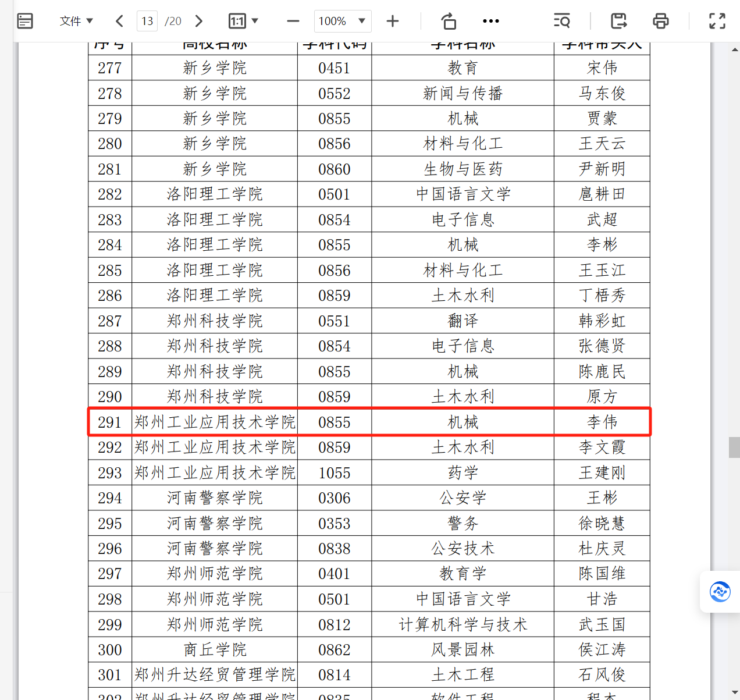Screen dimensions: 740x700
Task: Click the vertical scrollbar thumb
Action: [x=734, y=447]
